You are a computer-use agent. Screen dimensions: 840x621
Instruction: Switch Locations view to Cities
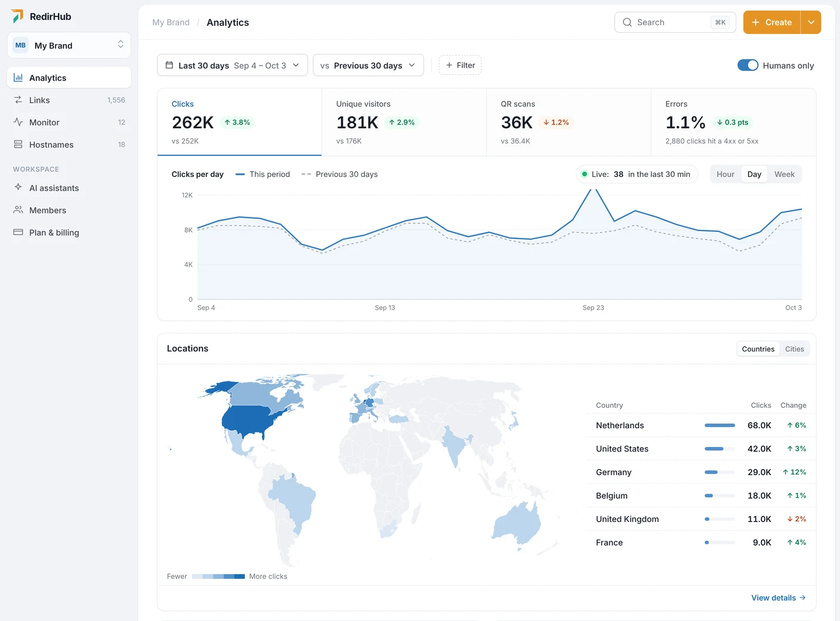click(x=794, y=349)
